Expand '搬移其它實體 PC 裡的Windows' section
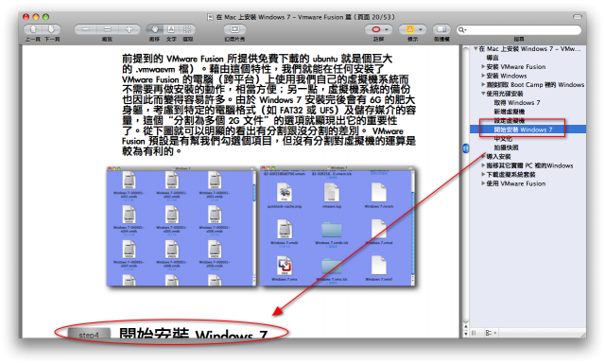 coord(483,165)
